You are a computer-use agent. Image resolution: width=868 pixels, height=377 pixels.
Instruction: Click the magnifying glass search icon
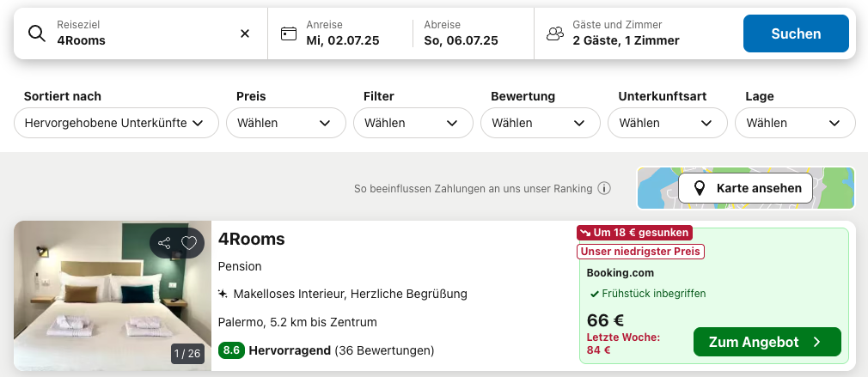click(37, 33)
